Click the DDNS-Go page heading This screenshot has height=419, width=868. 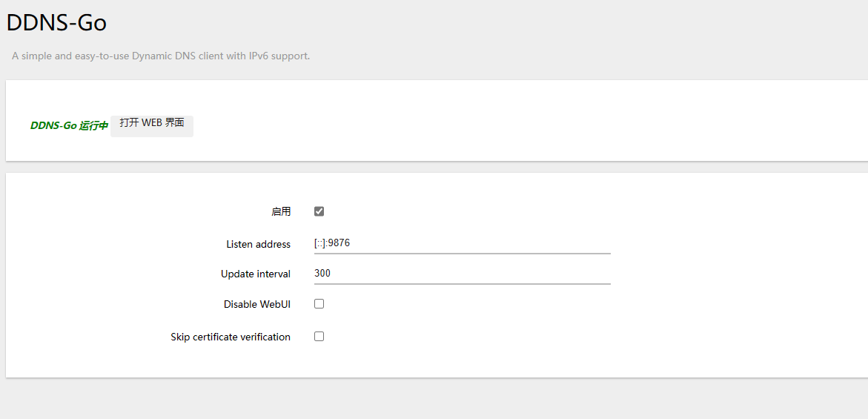(x=56, y=23)
